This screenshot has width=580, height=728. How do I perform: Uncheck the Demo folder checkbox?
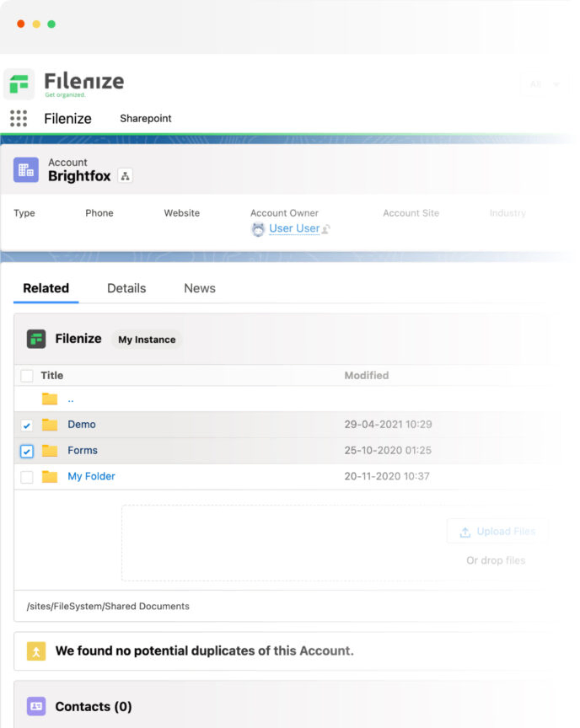(27, 425)
